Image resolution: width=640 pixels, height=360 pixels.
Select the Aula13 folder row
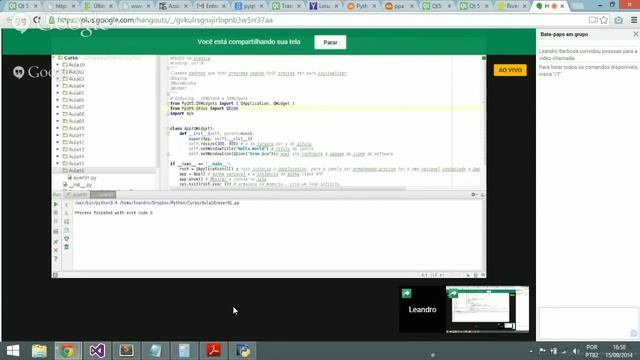point(104,149)
